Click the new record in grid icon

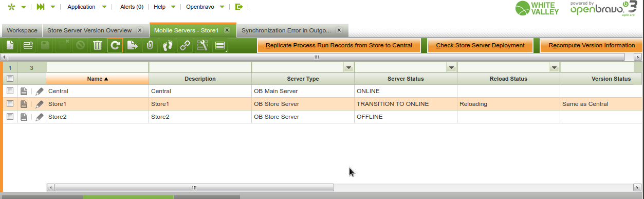[28, 45]
